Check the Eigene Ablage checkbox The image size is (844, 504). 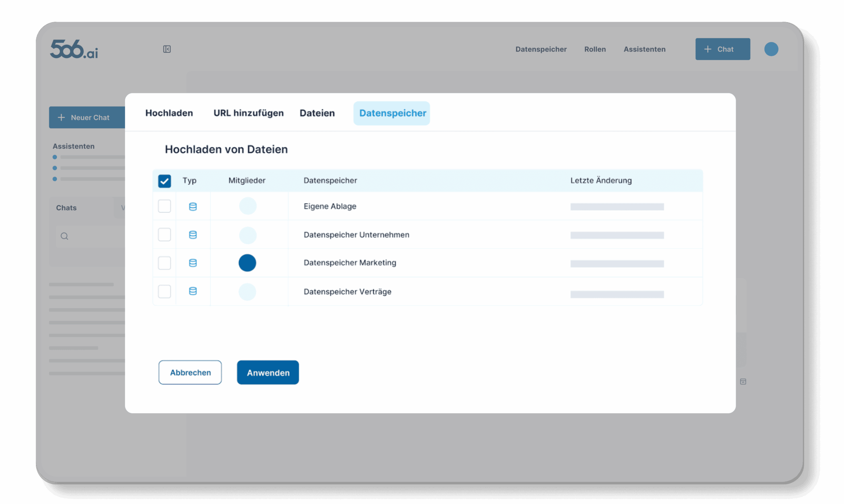165,206
